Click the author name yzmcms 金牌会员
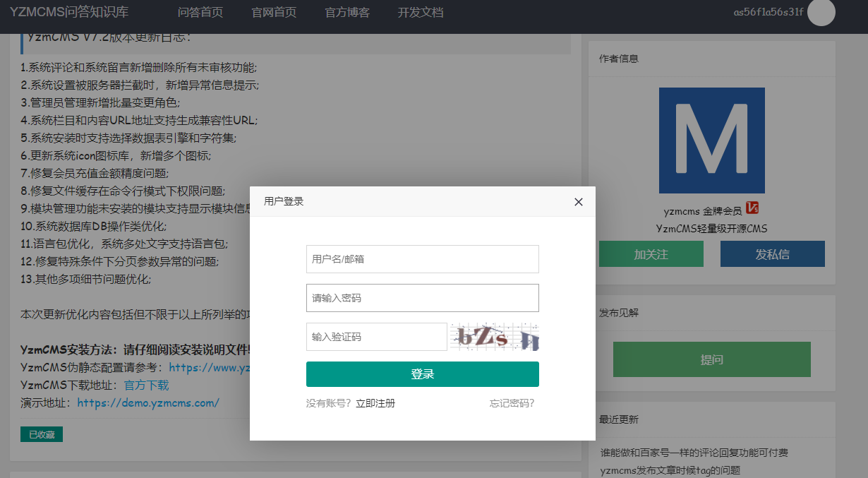Viewport: 868px width, 478px height. 703,210
